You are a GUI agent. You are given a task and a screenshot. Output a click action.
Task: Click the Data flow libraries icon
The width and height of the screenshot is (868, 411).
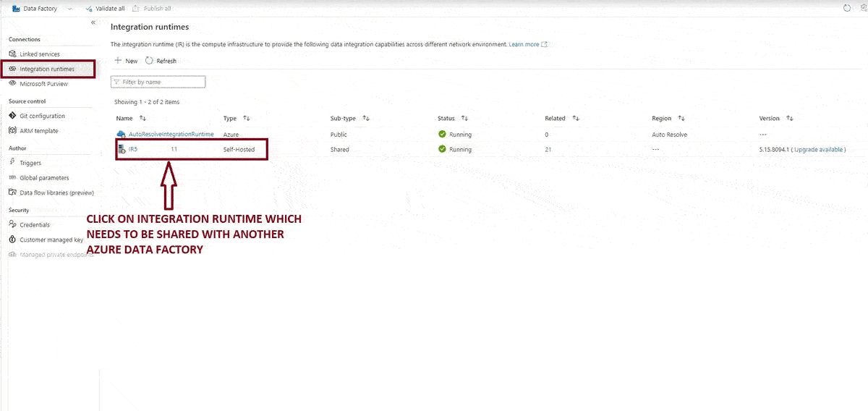[x=12, y=192]
